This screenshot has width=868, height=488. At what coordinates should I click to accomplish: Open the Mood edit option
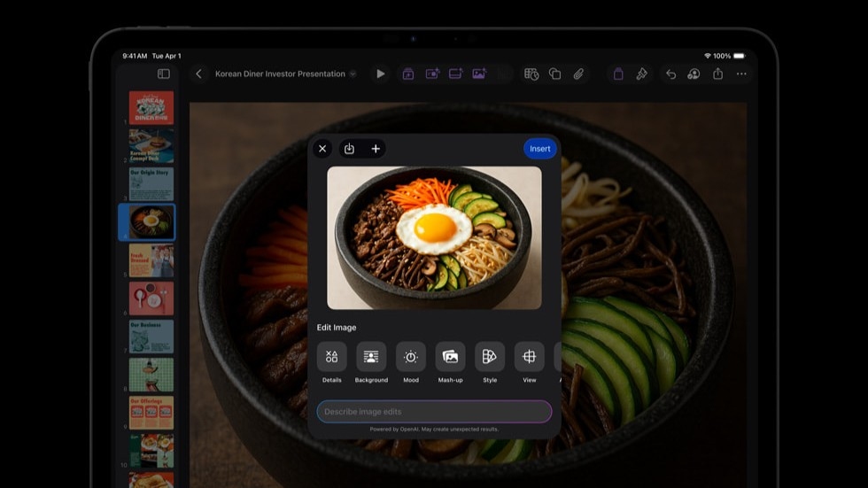pyautogui.click(x=411, y=357)
